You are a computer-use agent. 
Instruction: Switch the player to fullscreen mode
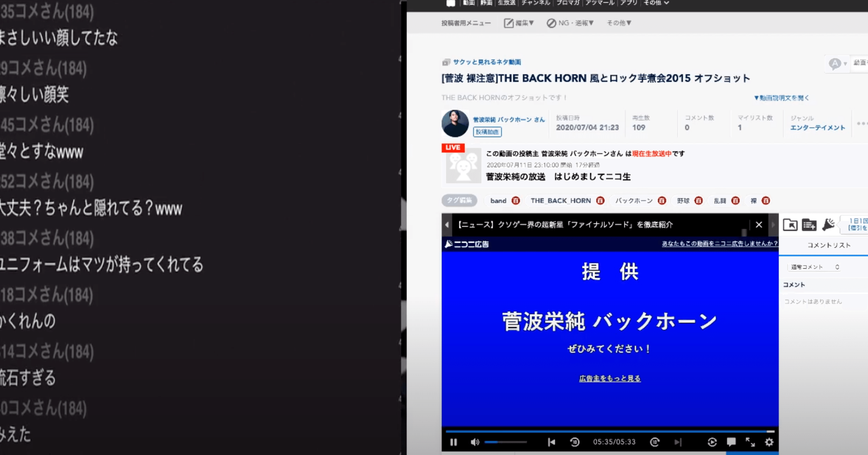click(x=750, y=442)
